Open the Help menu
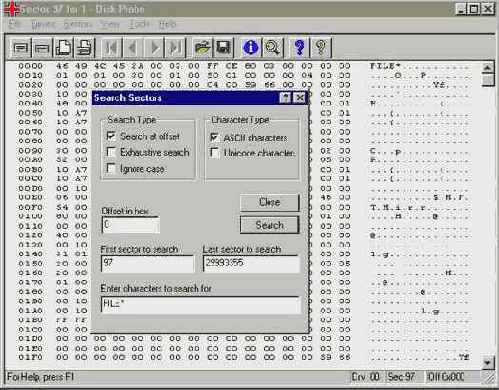 pyautogui.click(x=167, y=24)
